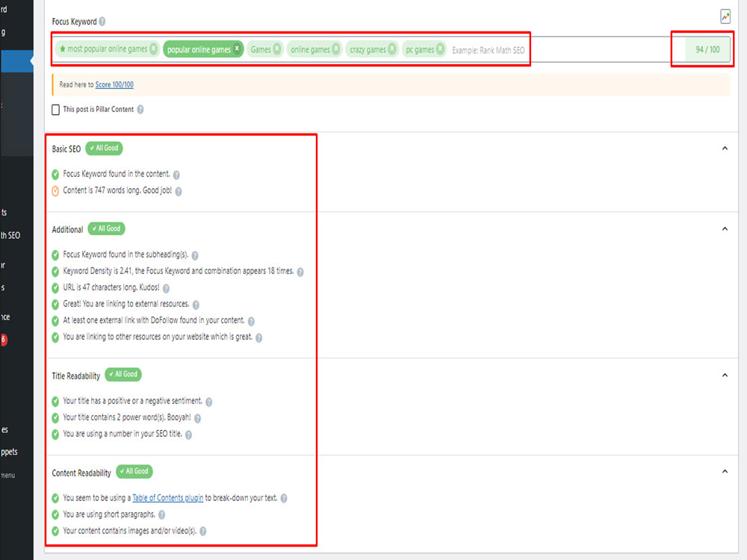Viewport: 747px width, 560px height.
Task: Click the help icon next to Focus Keyword label
Action: tap(102, 22)
